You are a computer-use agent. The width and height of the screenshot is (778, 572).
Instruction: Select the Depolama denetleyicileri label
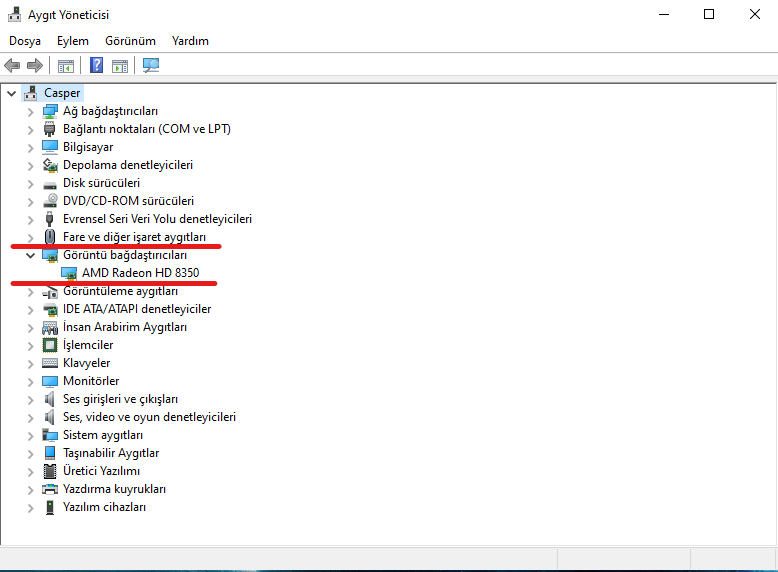pos(128,165)
